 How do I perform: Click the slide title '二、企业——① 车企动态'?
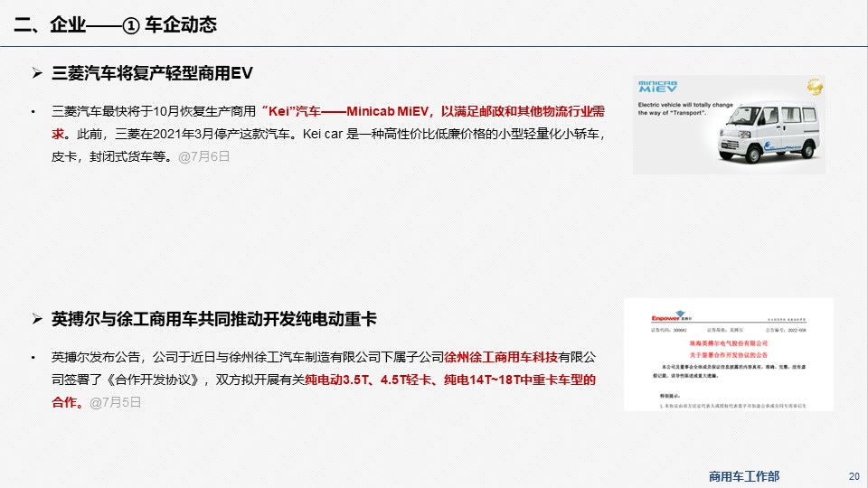coord(115,24)
